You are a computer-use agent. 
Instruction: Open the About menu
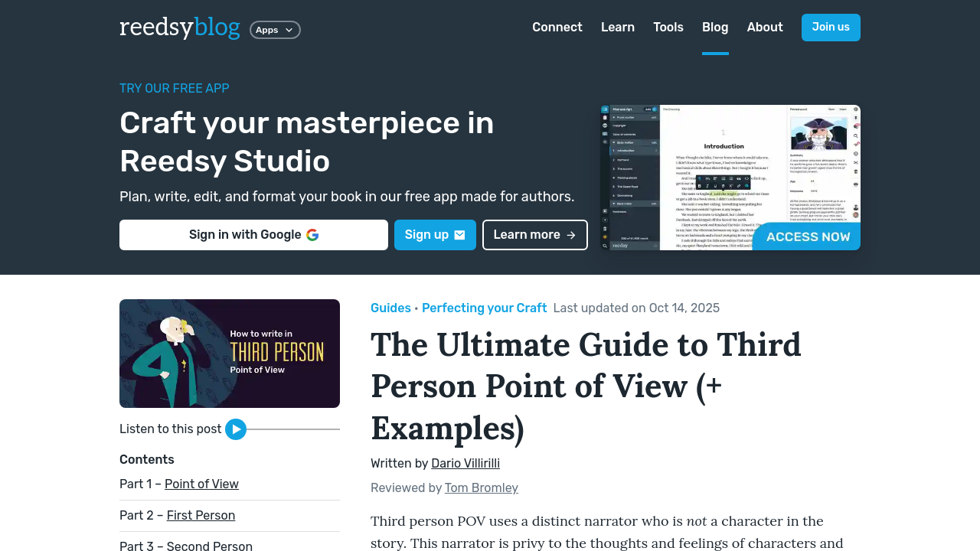[765, 28]
